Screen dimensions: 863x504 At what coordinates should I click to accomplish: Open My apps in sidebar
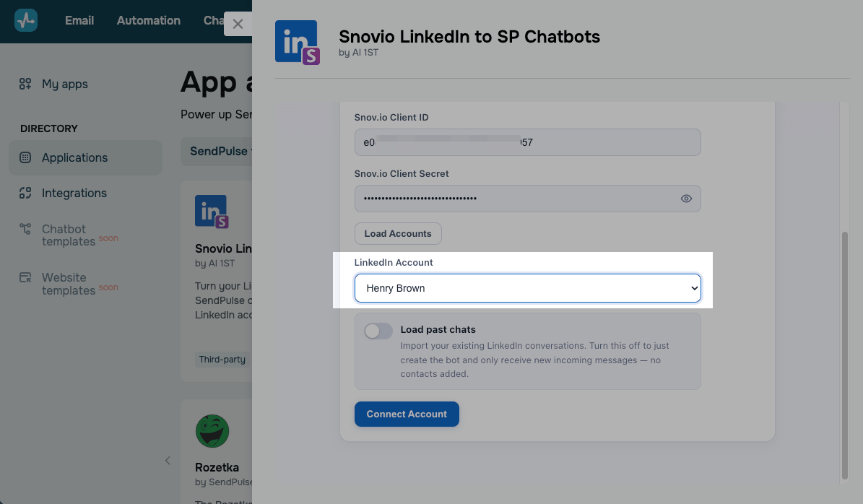click(65, 84)
